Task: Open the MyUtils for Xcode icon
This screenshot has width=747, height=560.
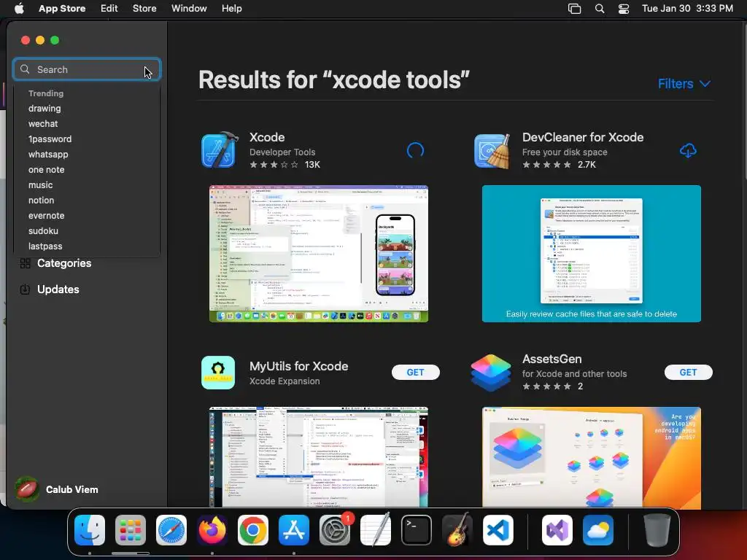Action: tap(218, 373)
